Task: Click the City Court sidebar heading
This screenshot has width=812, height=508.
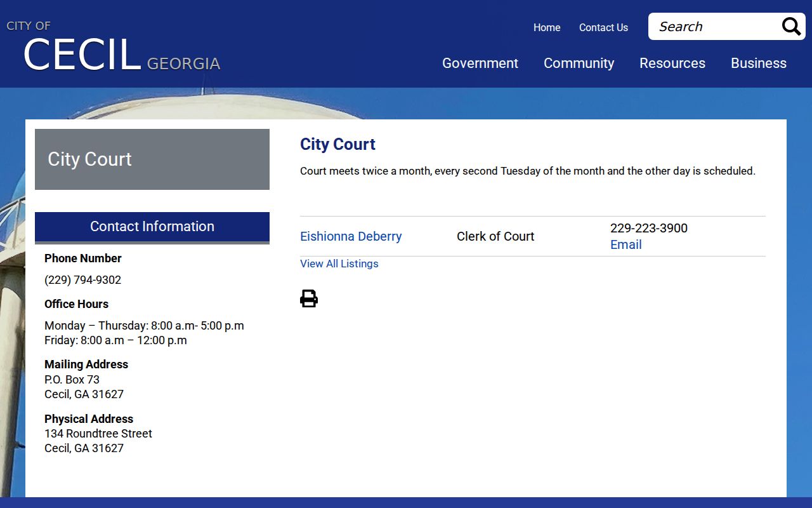Action: click(89, 159)
